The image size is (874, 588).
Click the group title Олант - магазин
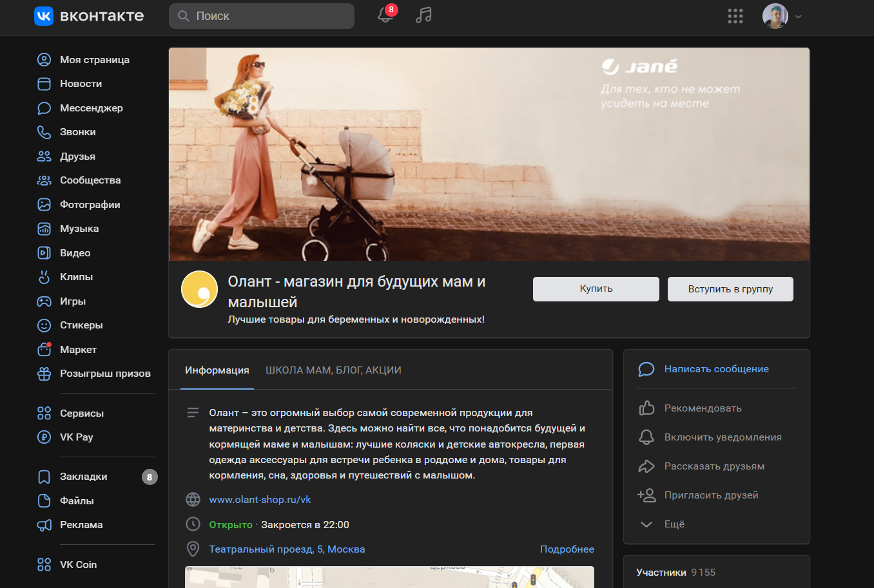click(356, 292)
